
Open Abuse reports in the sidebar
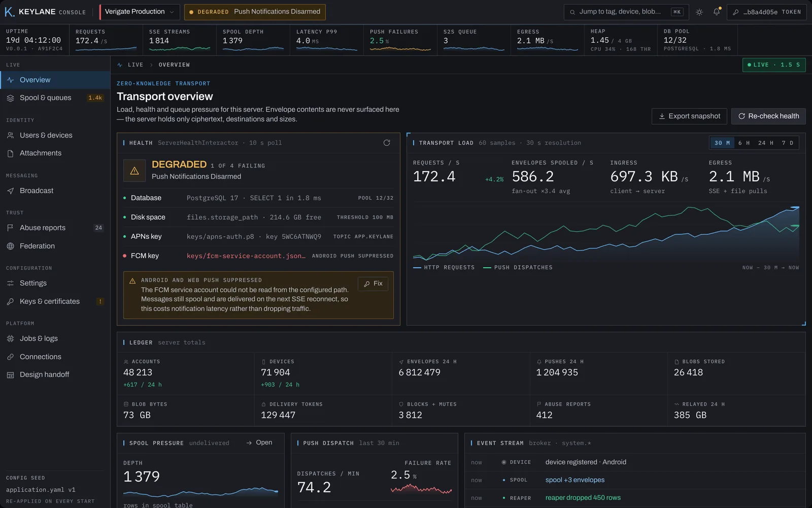coord(55,228)
